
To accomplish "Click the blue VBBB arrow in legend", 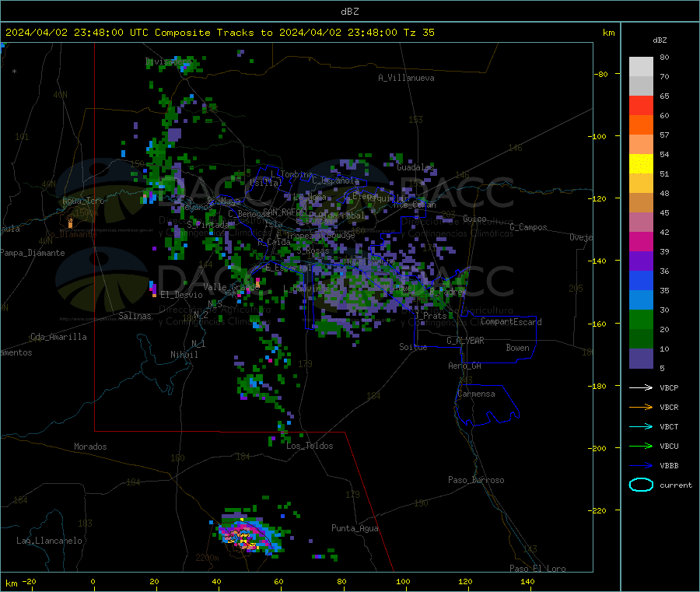I will (641, 466).
